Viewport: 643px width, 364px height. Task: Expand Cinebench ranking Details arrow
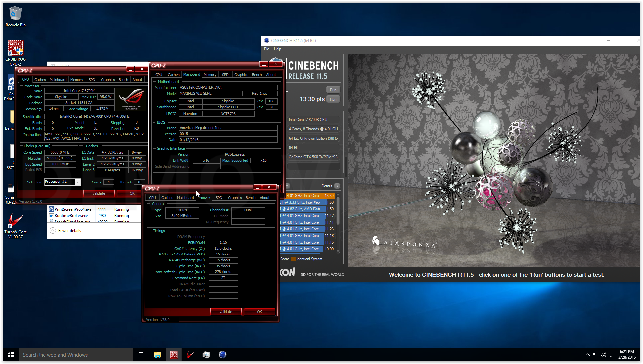[x=337, y=186]
